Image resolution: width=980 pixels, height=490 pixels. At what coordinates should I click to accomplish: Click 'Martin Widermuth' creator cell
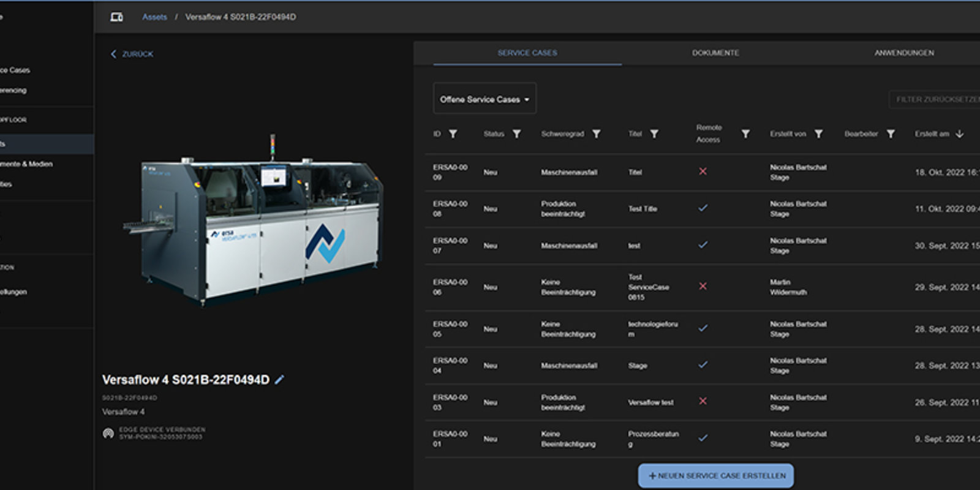point(788,287)
